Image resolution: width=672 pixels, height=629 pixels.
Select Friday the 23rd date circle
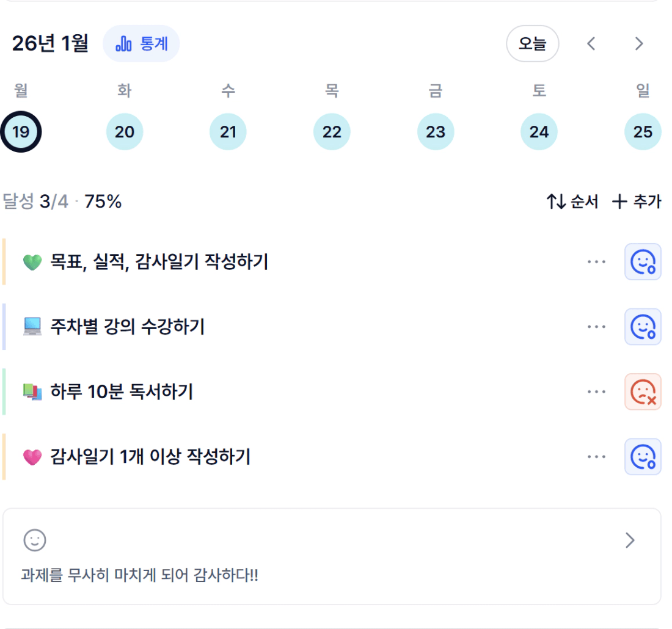[436, 132]
